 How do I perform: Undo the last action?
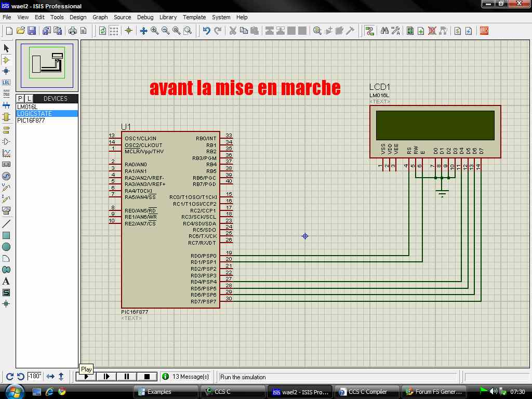pyautogui.click(x=206, y=31)
